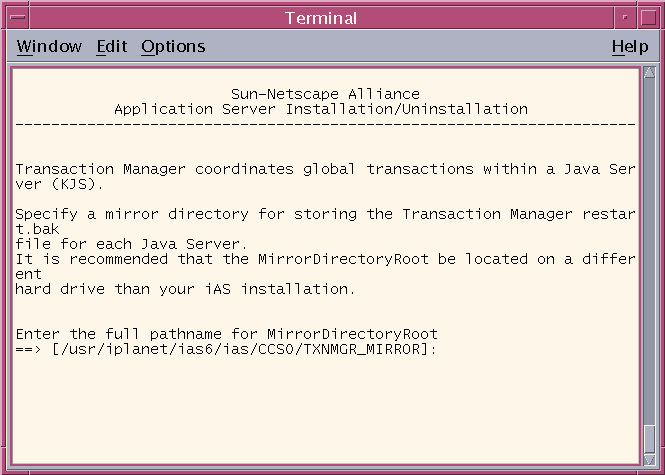Open the Window menu

click(49, 46)
